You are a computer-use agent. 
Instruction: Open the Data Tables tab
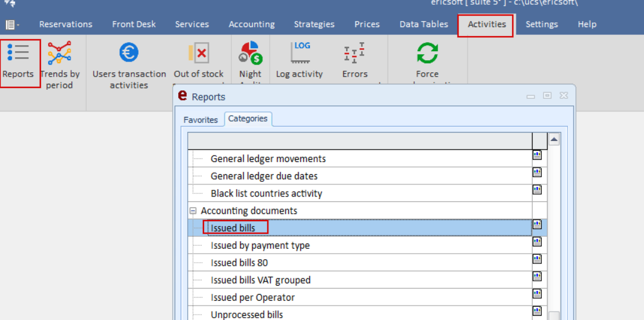pos(424,24)
